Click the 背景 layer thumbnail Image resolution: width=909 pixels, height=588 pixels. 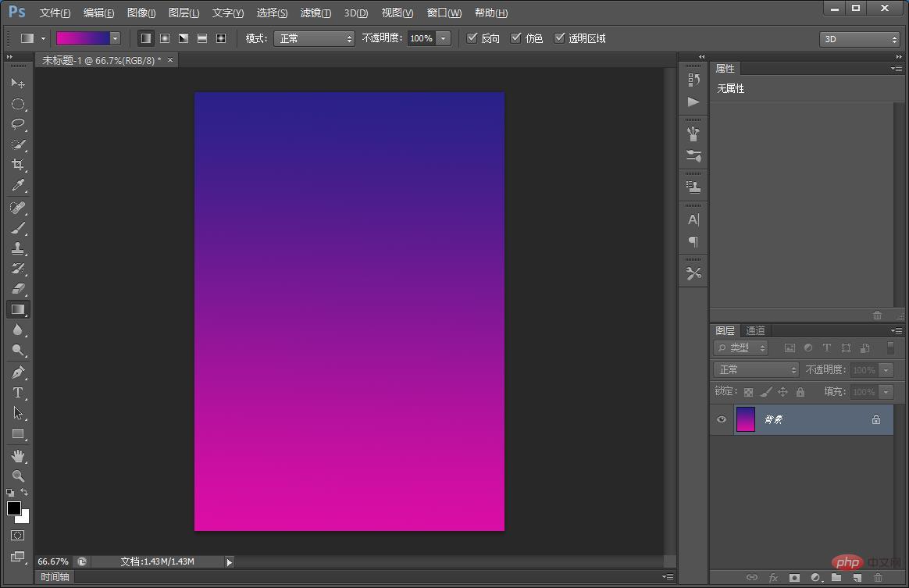point(746,419)
